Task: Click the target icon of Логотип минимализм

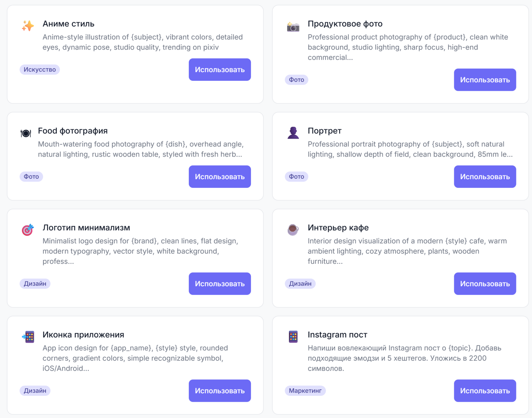Action: coord(28,229)
